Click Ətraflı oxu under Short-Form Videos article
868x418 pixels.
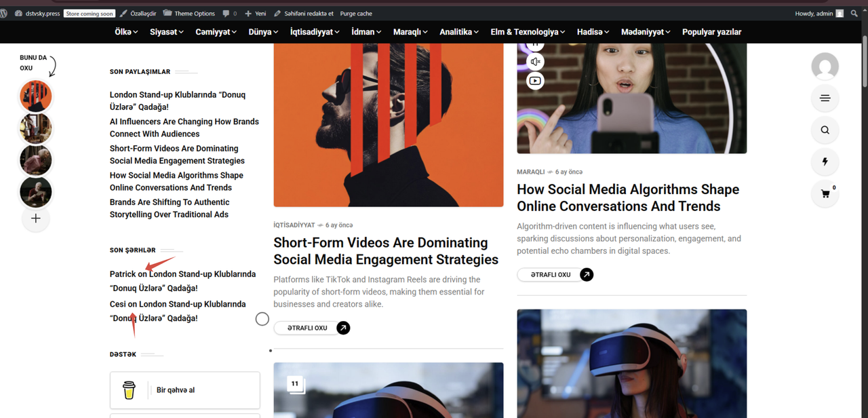pyautogui.click(x=307, y=328)
